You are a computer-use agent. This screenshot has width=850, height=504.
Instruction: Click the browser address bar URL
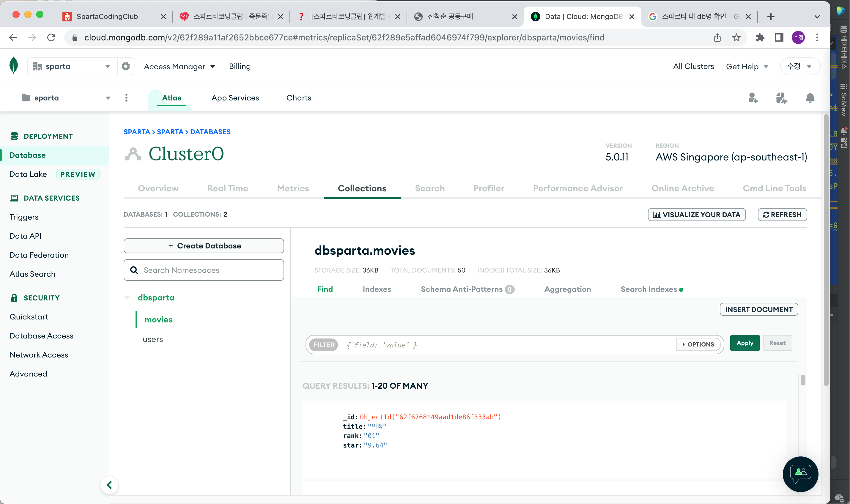(x=344, y=37)
